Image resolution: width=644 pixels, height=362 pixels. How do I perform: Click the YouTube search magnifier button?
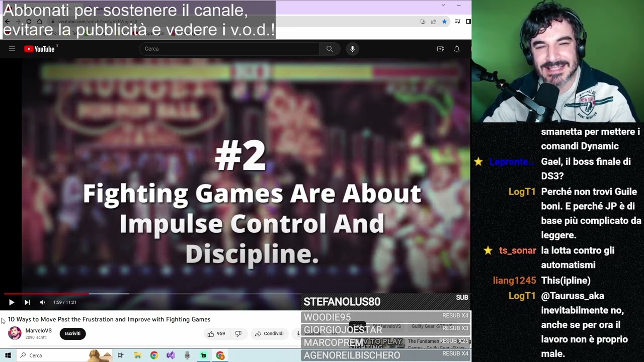(330, 49)
